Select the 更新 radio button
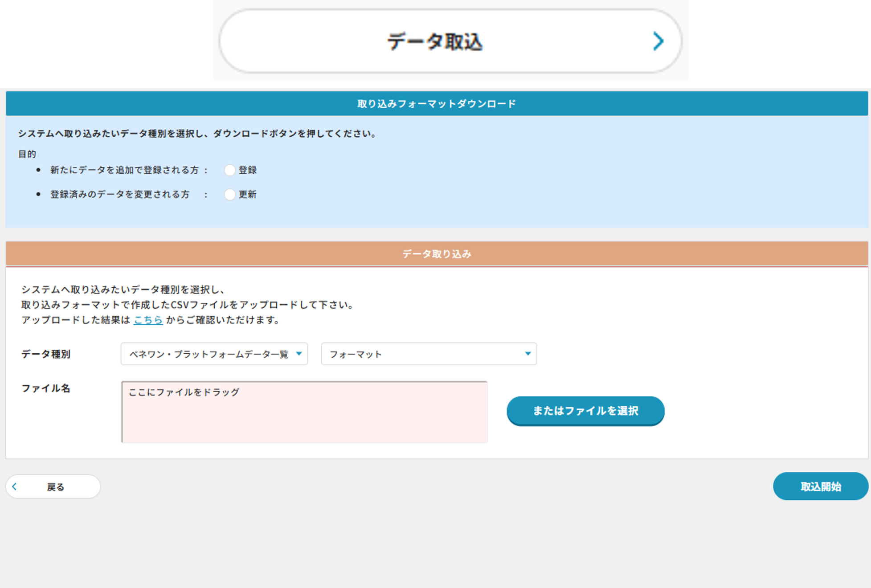Viewport: 871px width, 588px height. click(229, 195)
